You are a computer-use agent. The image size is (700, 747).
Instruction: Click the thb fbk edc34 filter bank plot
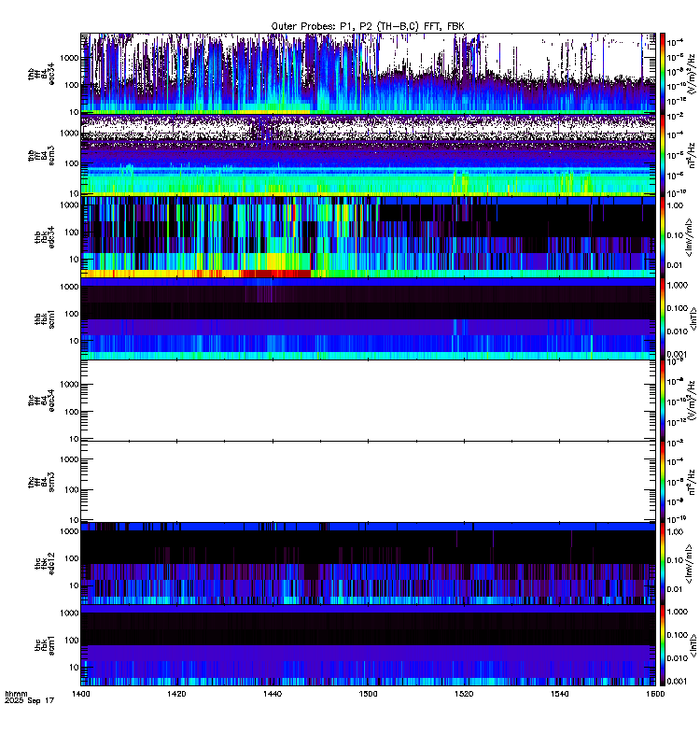tap(368, 237)
